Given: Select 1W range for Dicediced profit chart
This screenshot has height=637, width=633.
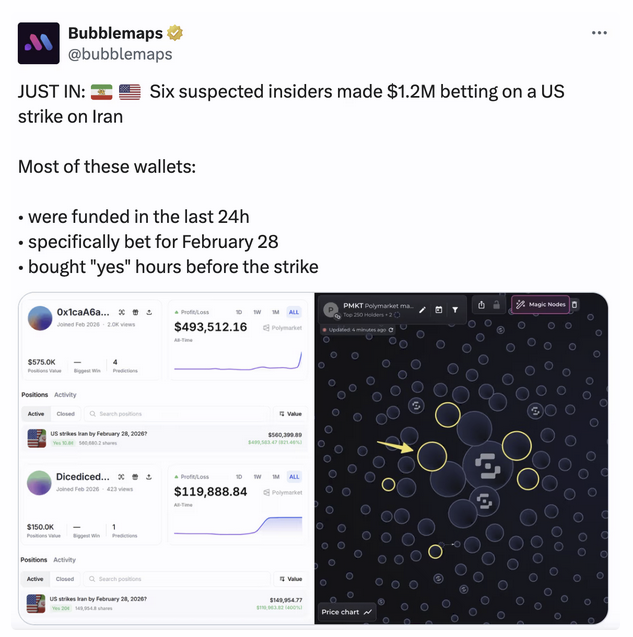Looking at the screenshot, I should click(257, 477).
